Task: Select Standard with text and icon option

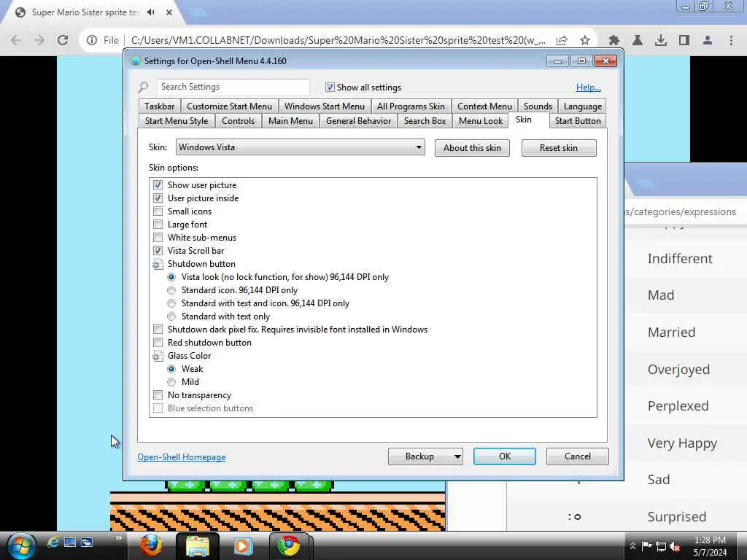Action: 171,303
